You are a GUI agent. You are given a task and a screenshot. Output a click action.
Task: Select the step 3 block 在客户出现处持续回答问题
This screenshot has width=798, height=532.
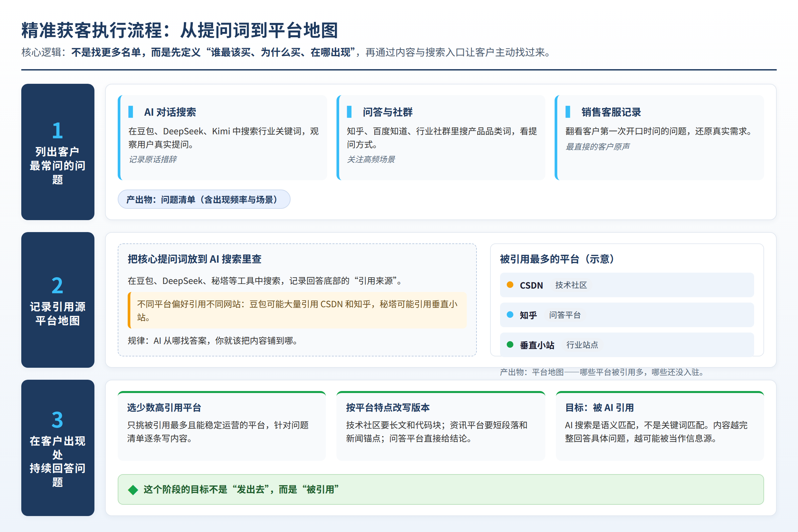(x=58, y=448)
